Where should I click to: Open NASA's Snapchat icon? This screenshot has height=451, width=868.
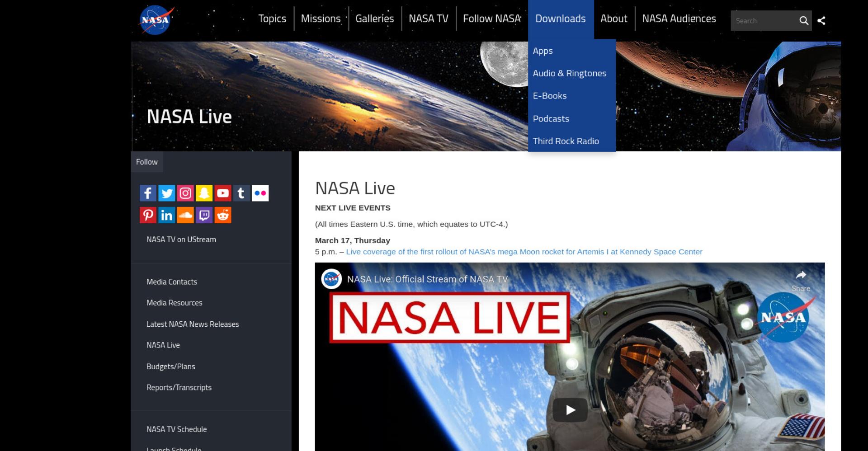204,193
